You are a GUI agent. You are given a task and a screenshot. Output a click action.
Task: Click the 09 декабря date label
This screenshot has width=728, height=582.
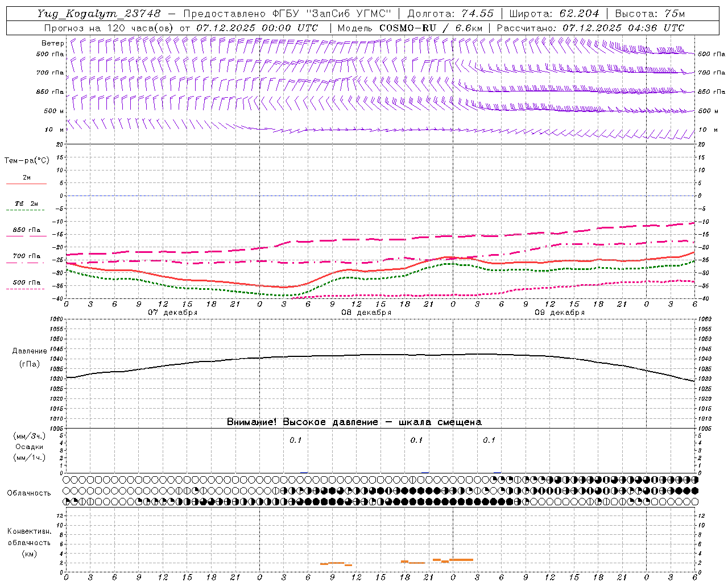(x=560, y=313)
